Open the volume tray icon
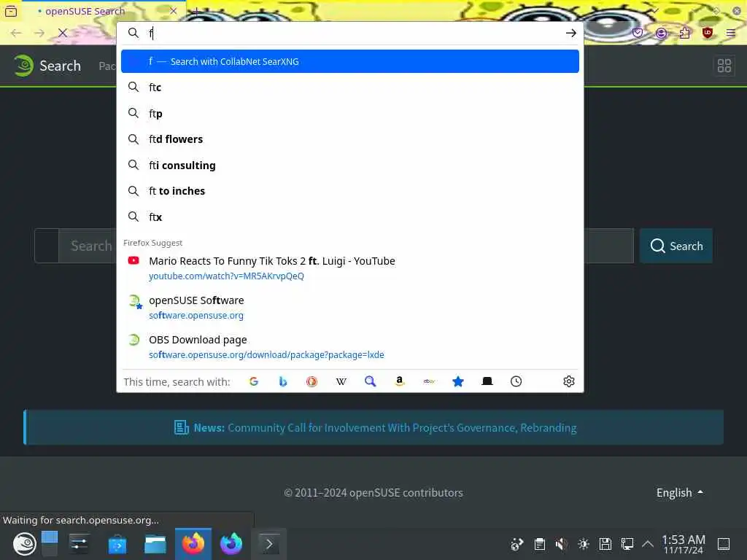This screenshot has width=747, height=560. point(561,544)
